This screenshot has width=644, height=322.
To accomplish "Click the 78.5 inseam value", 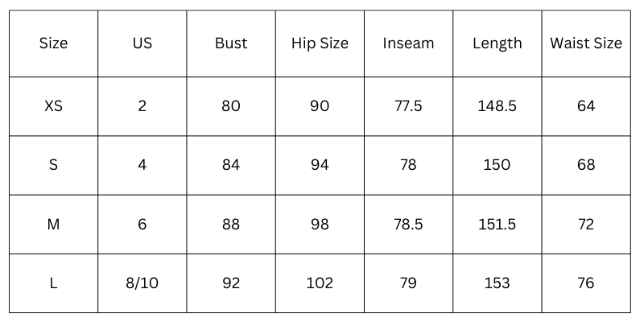I will [x=408, y=225].
